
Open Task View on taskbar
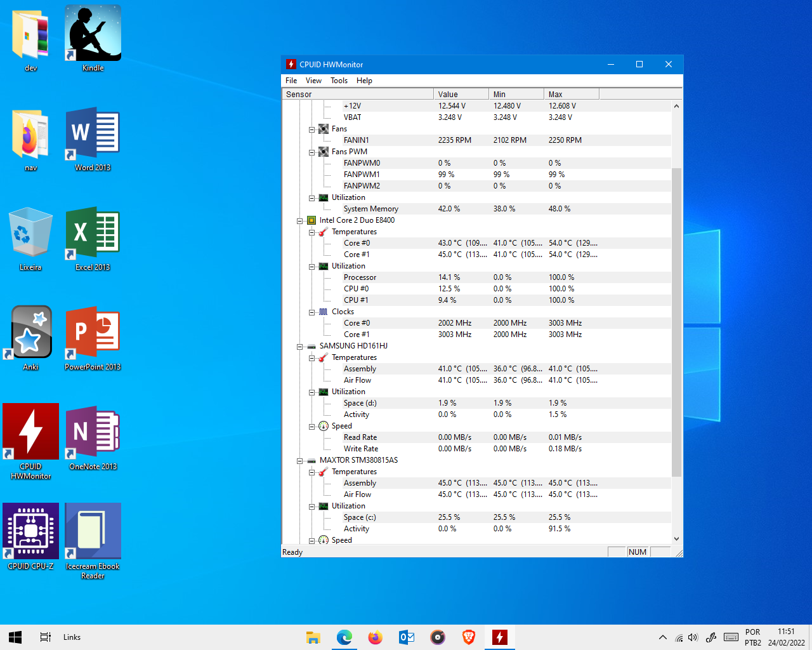46,637
